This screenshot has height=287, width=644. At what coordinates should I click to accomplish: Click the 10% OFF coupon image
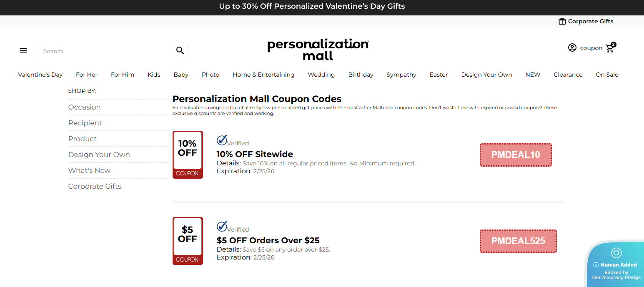188,155
